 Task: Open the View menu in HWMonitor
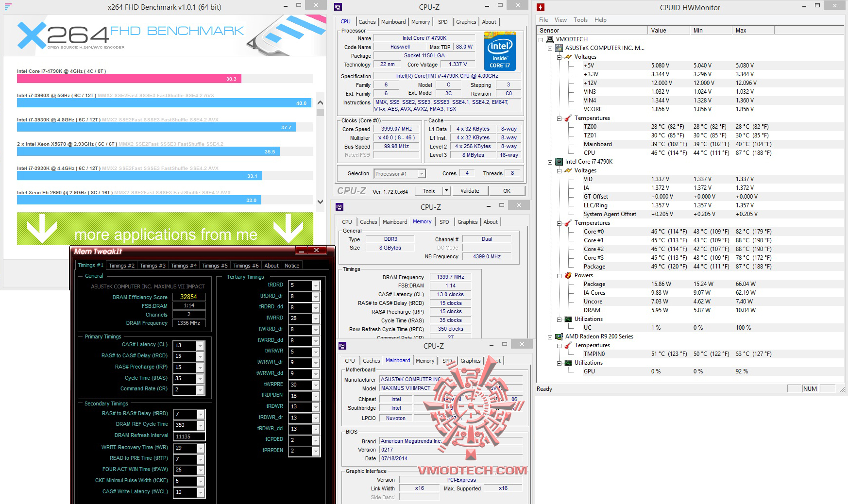point(560,20)
